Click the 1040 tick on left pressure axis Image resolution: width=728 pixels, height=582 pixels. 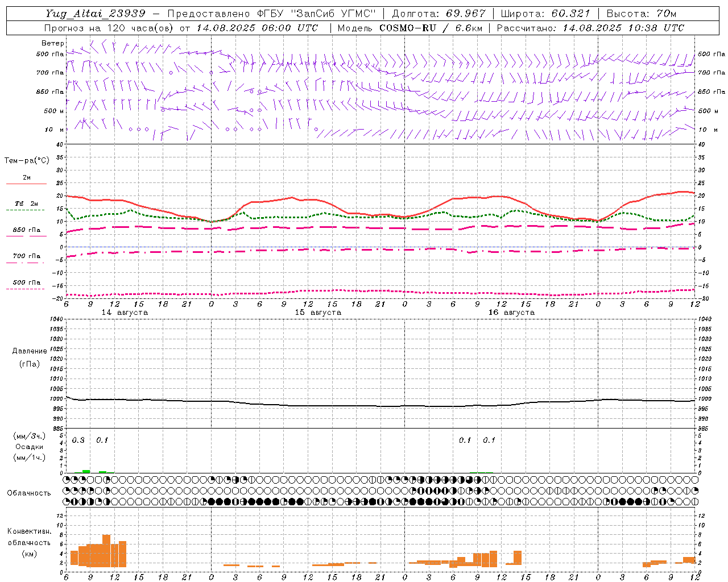tap(57, 319)
